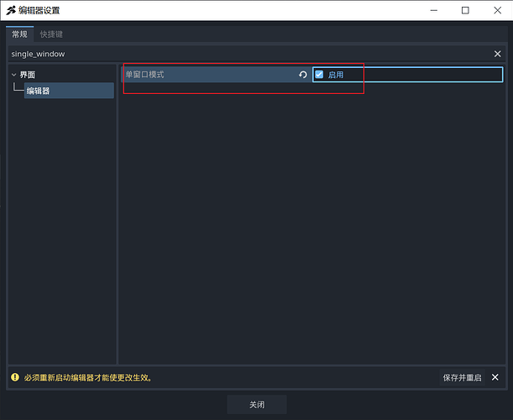Focus the search field containing single_window
513x420 pixels.
[x=249, y=54]
